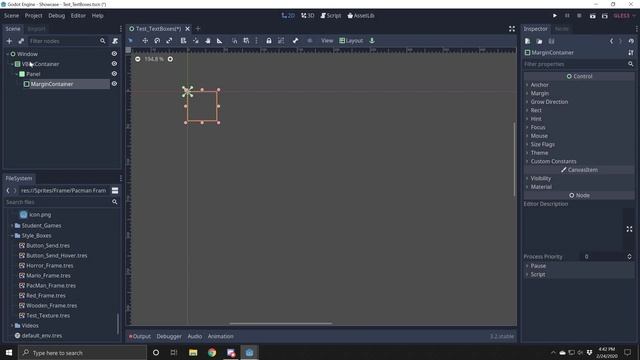The image size is (640, 360).
Task: Open the Help menu
Action: tap(98, 16)
